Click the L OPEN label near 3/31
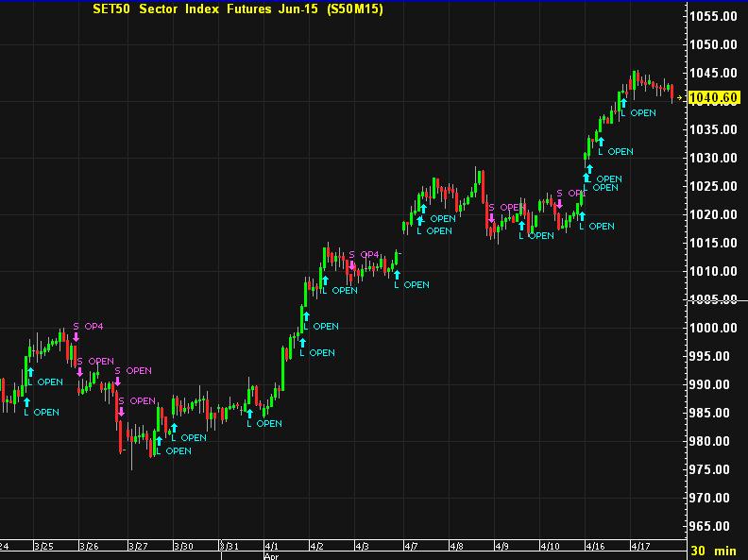The height and width of the screenshot is (560, 748). (264, 423)
